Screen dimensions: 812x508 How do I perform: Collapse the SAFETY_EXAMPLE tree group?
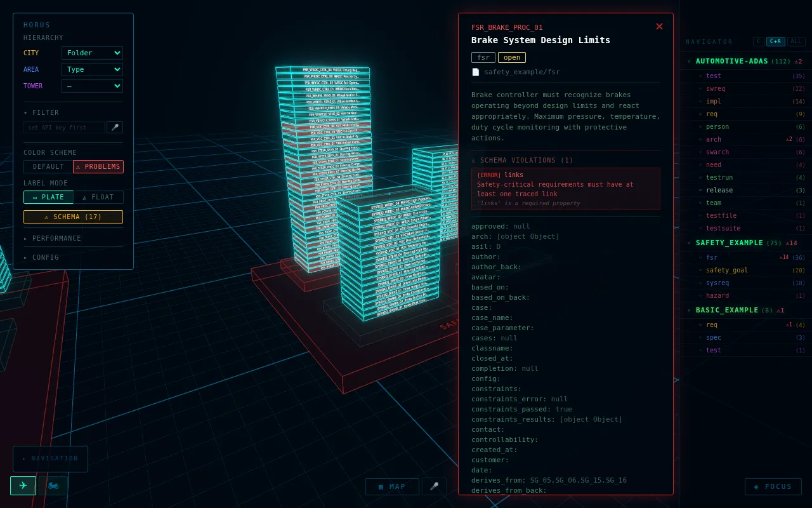tap(689, 243)
